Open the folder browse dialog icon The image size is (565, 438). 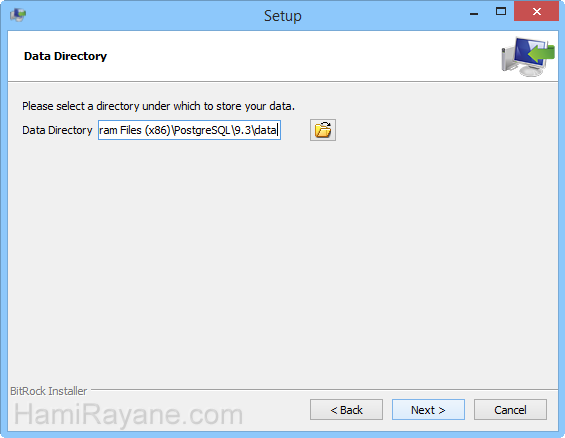pyautogui.click(x=323, y=130)
